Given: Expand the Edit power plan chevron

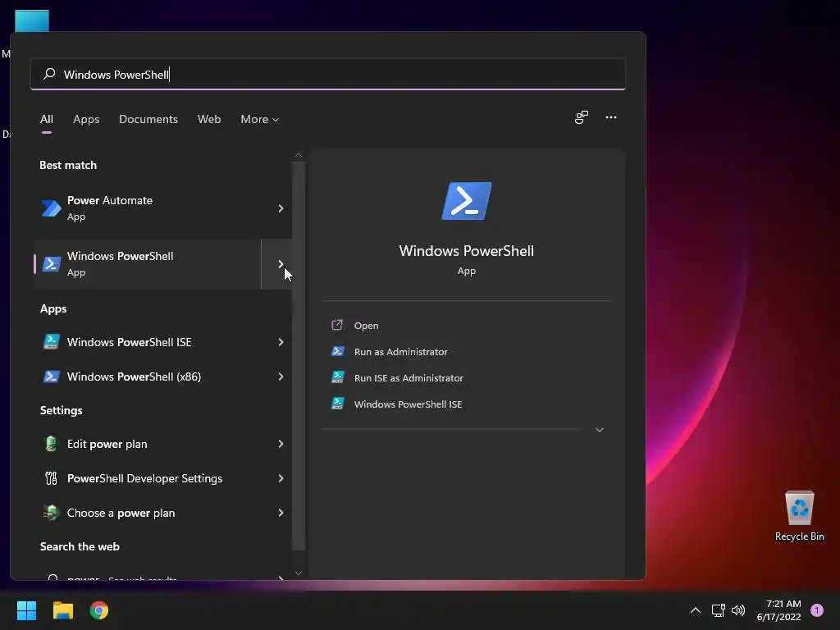Looking at the screenshot, I should (281, 444).
